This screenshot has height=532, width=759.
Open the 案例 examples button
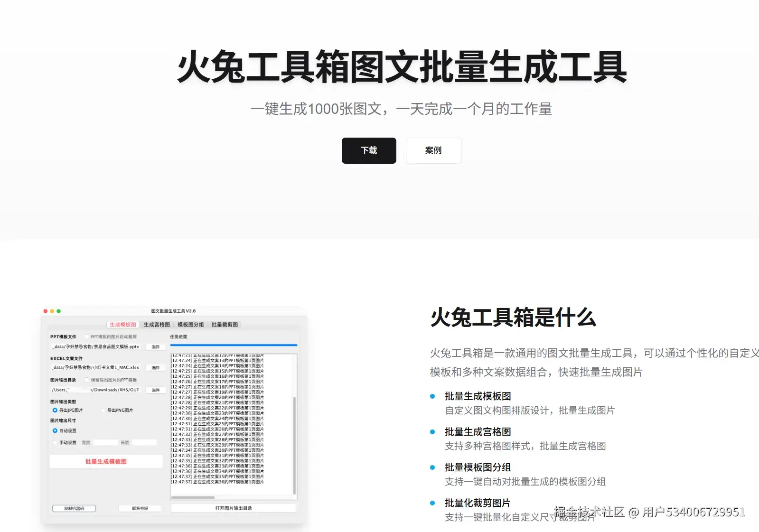(x=433, y=150)
